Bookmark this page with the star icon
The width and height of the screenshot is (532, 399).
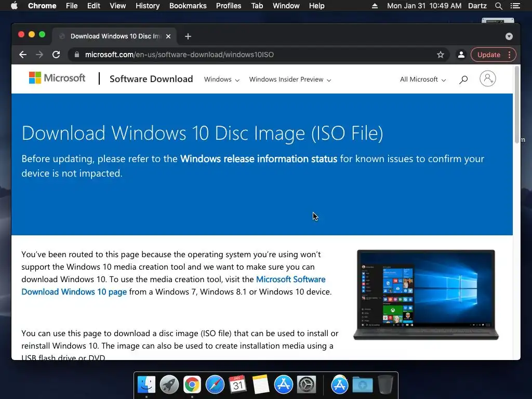point(441,55)
